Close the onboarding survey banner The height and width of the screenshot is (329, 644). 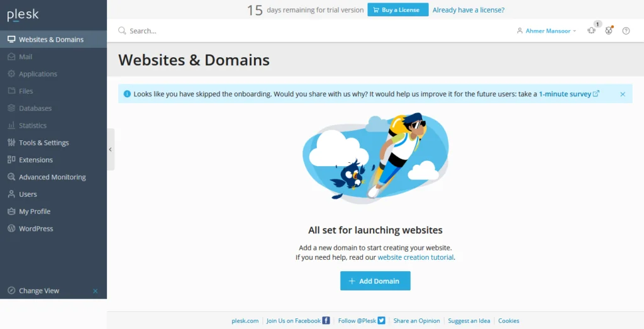(x=623, y=94)
